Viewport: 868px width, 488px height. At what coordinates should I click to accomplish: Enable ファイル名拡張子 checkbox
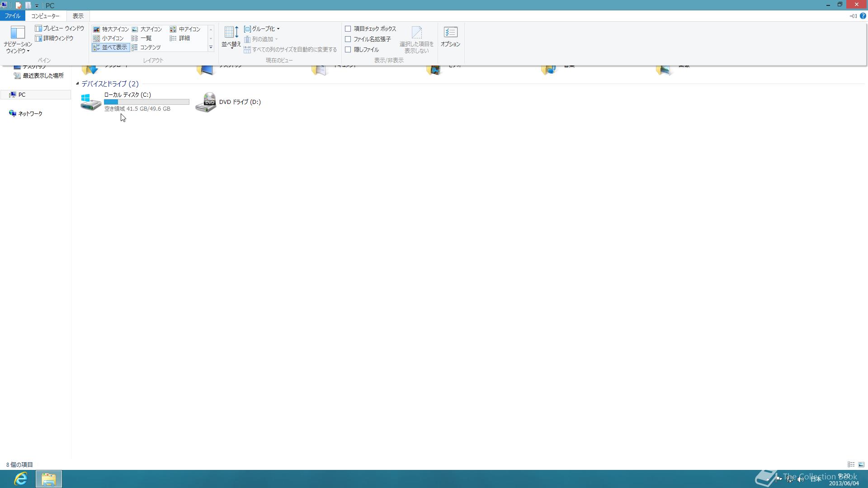click(x=368, y=39)
